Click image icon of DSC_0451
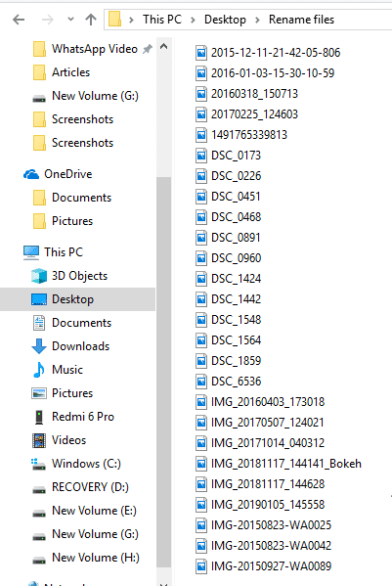The height and width of the screenshot is (586, 392). pos(201,197)
